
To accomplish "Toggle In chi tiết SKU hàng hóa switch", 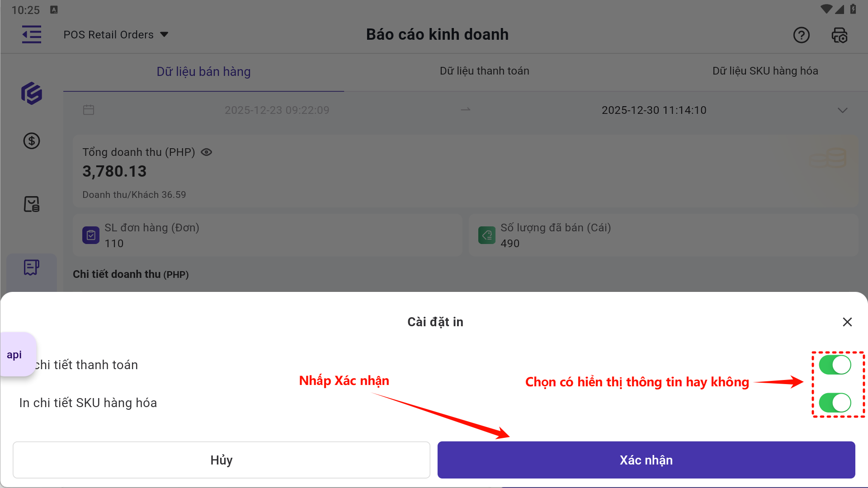I will coord(835,403).
